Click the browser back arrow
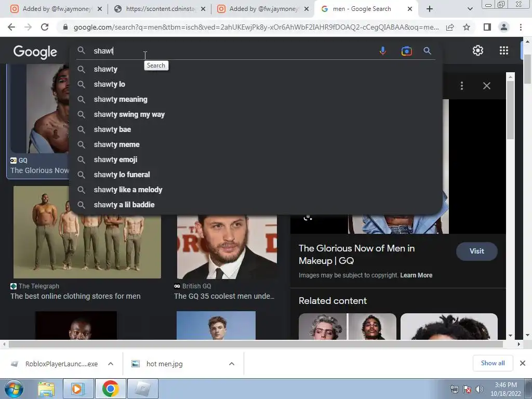Screen dimensions: 532x399 click(11, 27)
